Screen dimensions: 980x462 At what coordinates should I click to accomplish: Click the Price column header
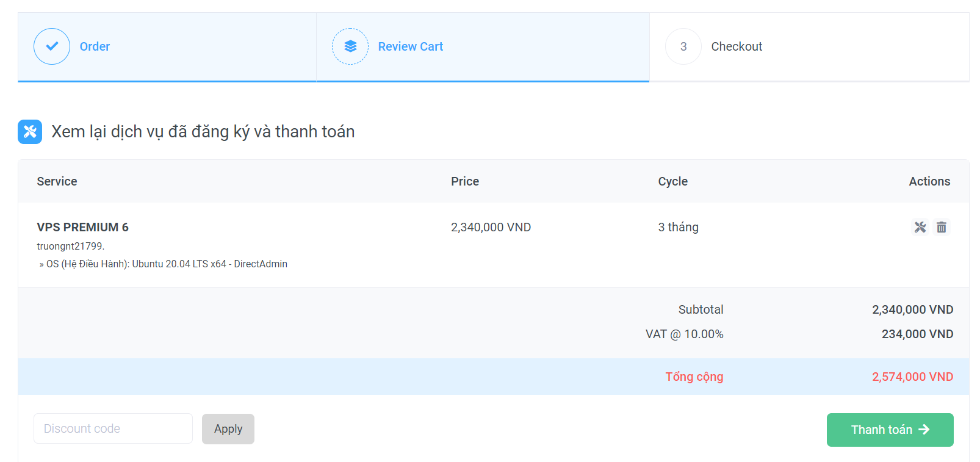pos(465,181)
